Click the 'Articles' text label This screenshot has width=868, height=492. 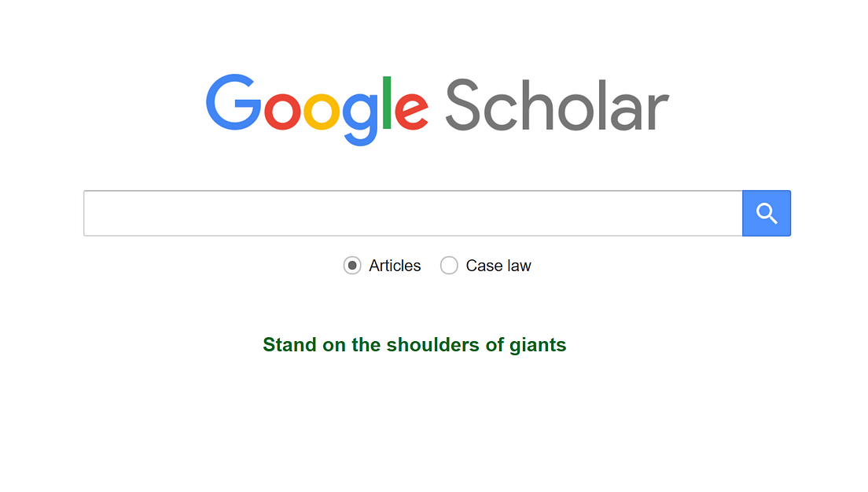[394, 266]
